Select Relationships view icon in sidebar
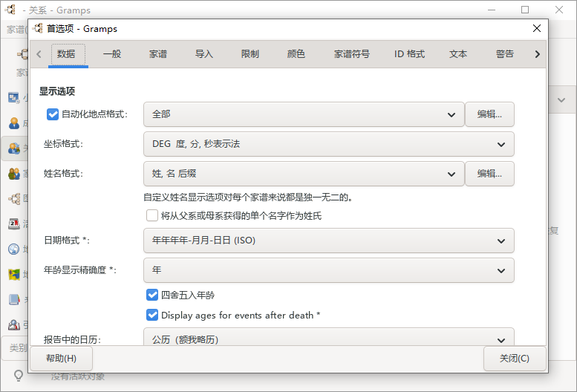Viewport: 577px width, 392px height. pos(13,148)
